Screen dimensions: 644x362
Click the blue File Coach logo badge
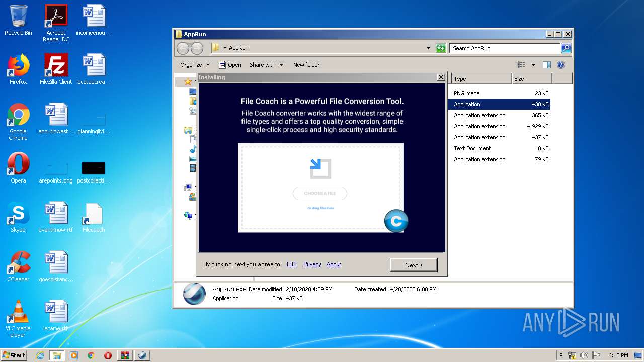(396, 221)
